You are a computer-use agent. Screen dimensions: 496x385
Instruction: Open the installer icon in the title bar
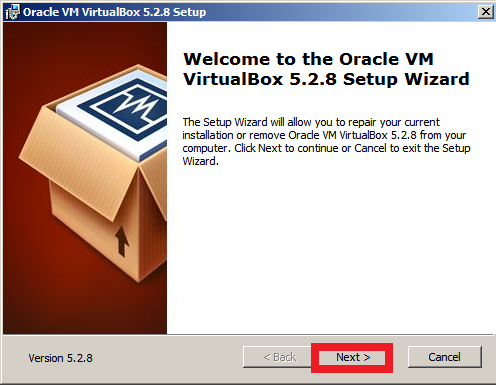[x=12, y=12]
